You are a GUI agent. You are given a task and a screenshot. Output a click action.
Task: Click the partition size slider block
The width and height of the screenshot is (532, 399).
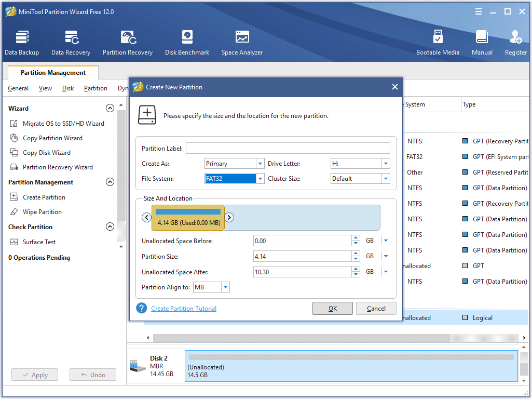tap(188, 218)
